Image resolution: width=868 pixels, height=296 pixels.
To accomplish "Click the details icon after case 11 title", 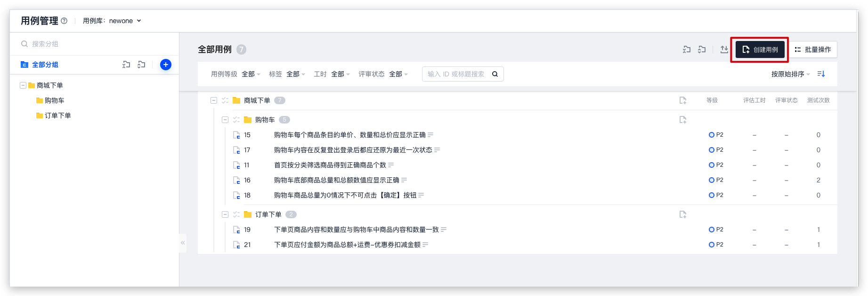I will pyautogui.click(x=391, y=165).
